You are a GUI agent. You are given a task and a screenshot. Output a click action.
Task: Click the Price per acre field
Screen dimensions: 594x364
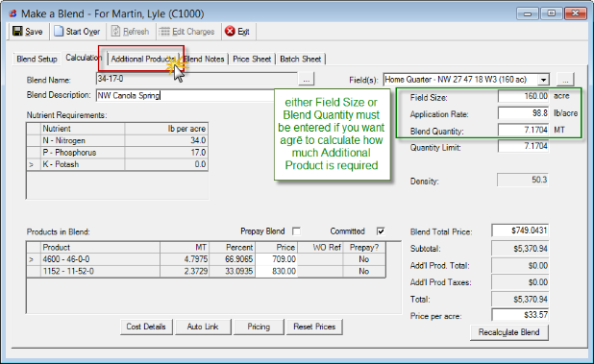click(x=520, y=315)
